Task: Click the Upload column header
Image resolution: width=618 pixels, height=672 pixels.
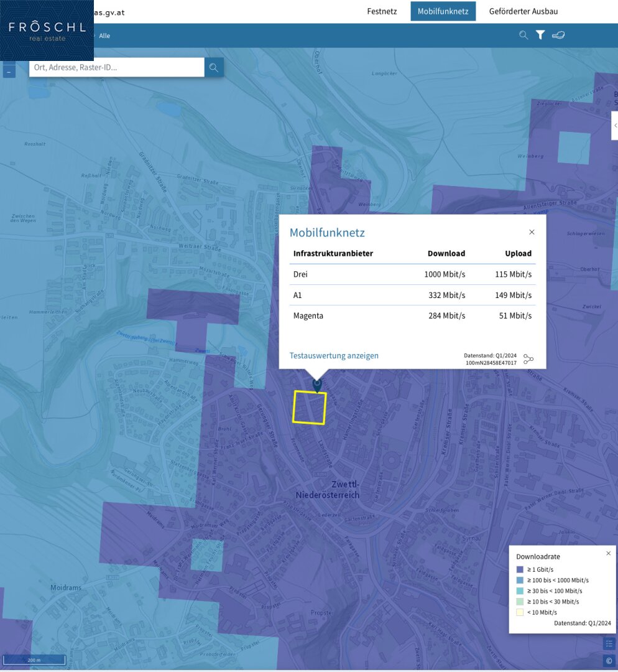Action: tap(518, 253)
